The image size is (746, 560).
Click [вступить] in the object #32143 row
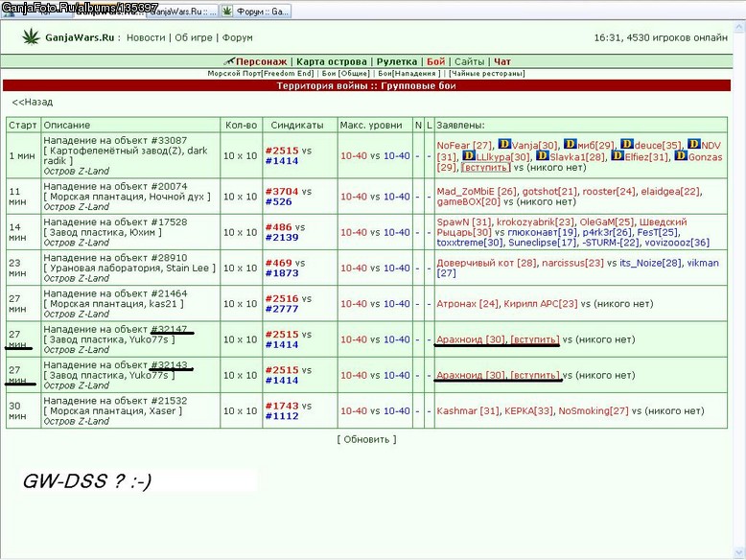(x=535, y=375)
